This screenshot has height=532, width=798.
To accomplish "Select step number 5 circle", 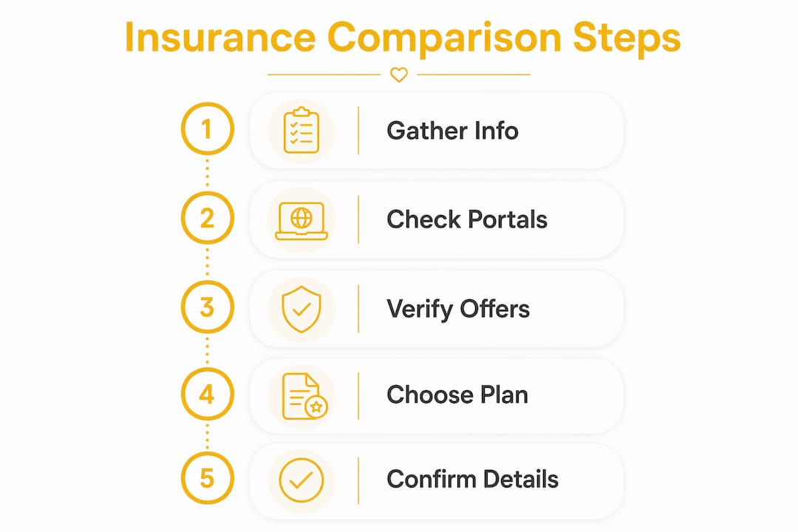I will [207, 478].
